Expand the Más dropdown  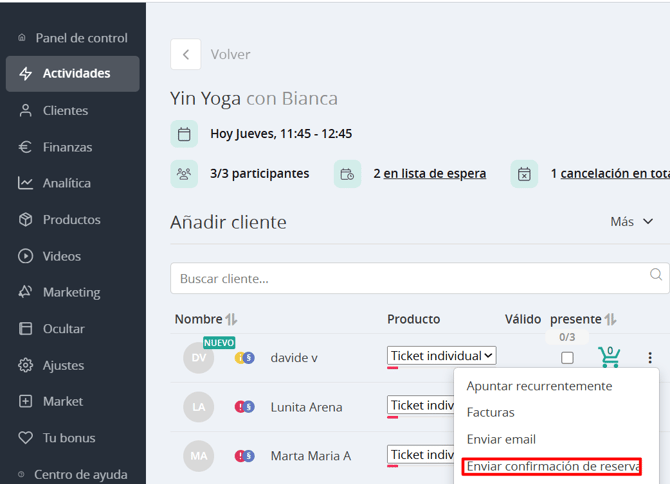click(x=632, y=222)
